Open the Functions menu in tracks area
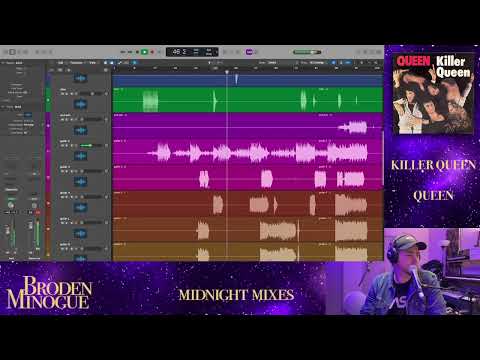480x360 pixels. tap(76, 62)
